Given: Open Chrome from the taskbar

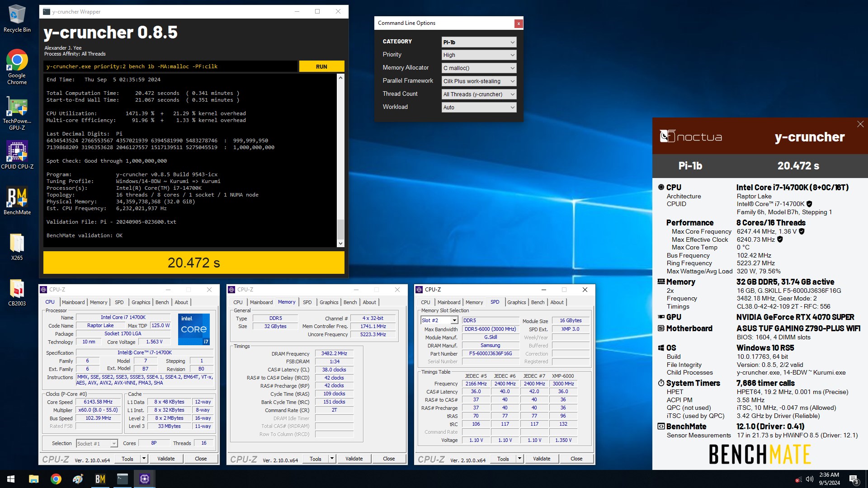Looking at the screenshot, I should 56,479.
